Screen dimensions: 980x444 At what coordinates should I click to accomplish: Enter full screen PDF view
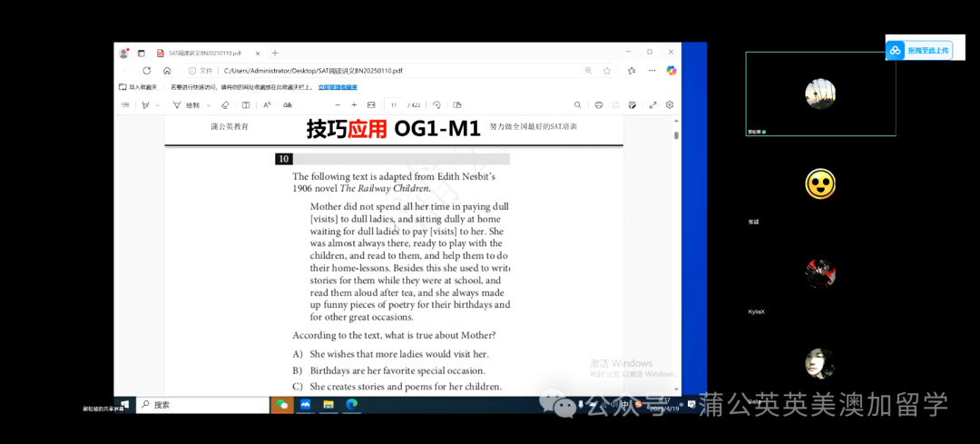point(652,105)
